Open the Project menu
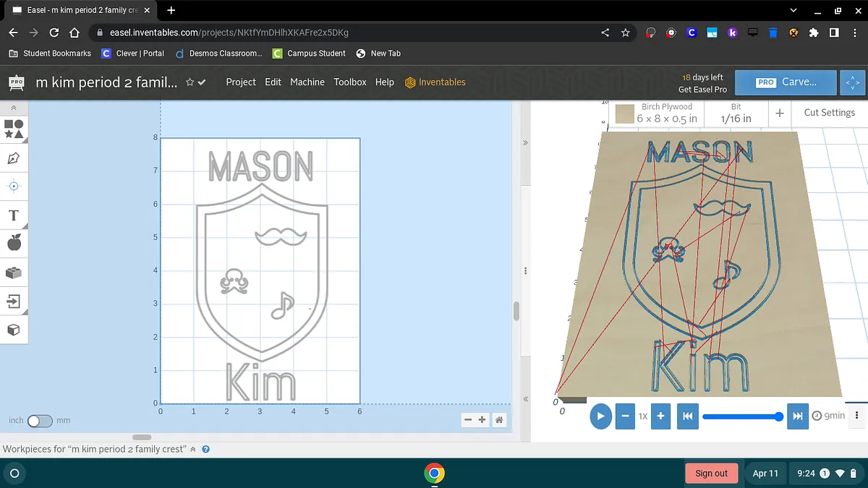This screenshot has width=868, height=488. point(241,82)
